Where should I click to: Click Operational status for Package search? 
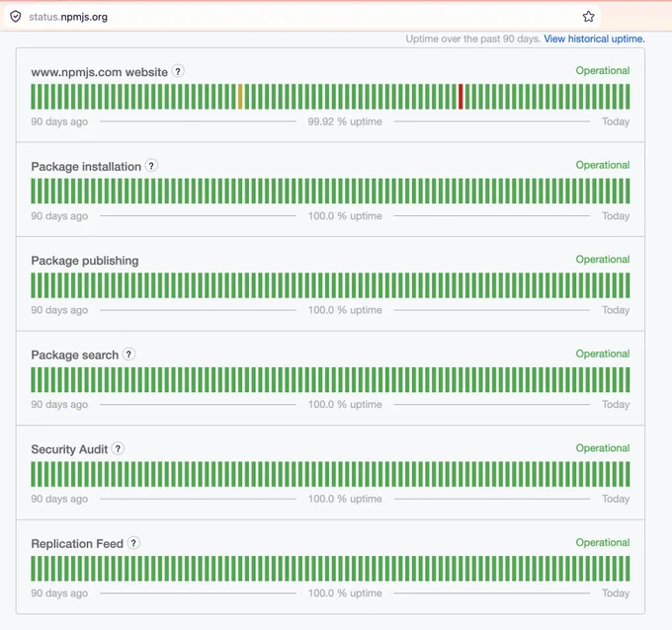pos(603,354)
